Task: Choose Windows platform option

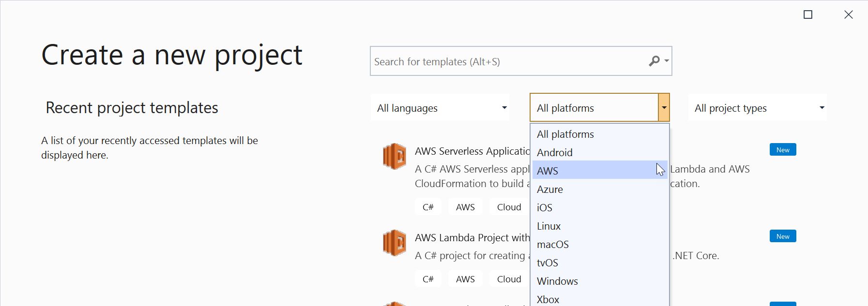Action: click(x=600, y=281)
